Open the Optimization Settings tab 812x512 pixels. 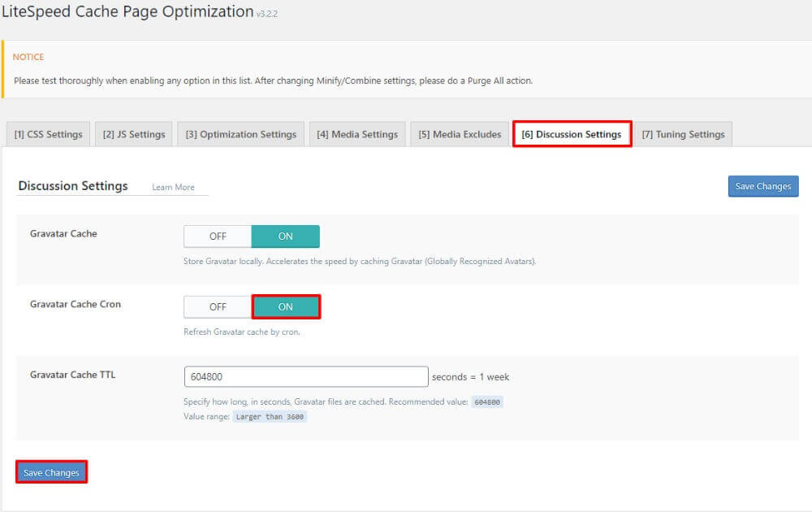point(241,134)
